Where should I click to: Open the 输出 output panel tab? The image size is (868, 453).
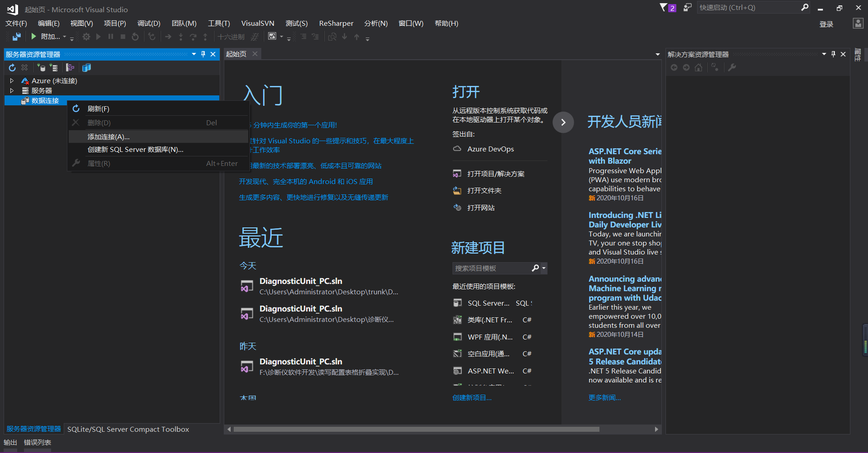10,443
